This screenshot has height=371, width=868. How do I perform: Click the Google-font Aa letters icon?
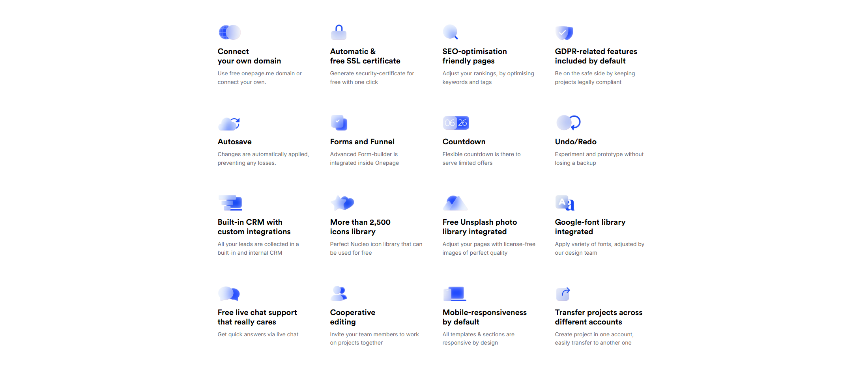[x=565, y=203]
